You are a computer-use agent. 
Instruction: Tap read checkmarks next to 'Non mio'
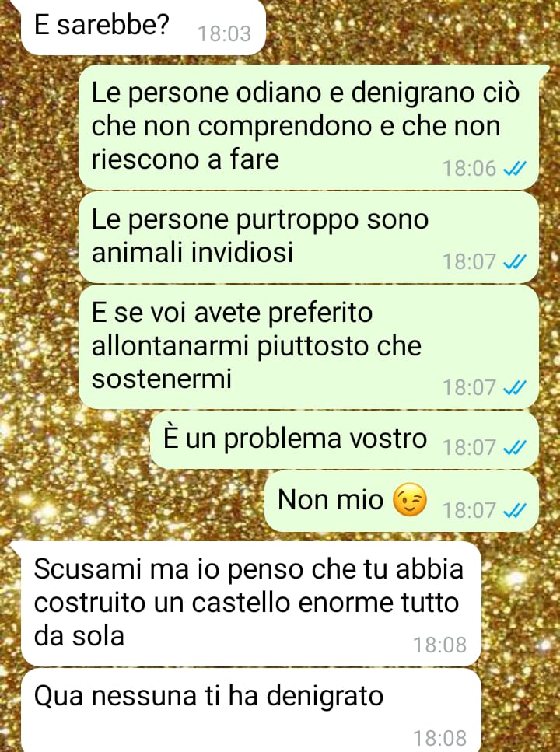[514, 510]
